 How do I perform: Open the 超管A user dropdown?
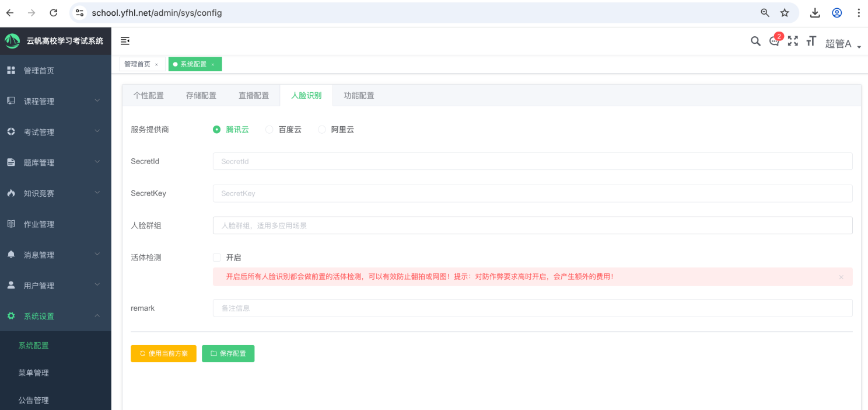(842, 44)
